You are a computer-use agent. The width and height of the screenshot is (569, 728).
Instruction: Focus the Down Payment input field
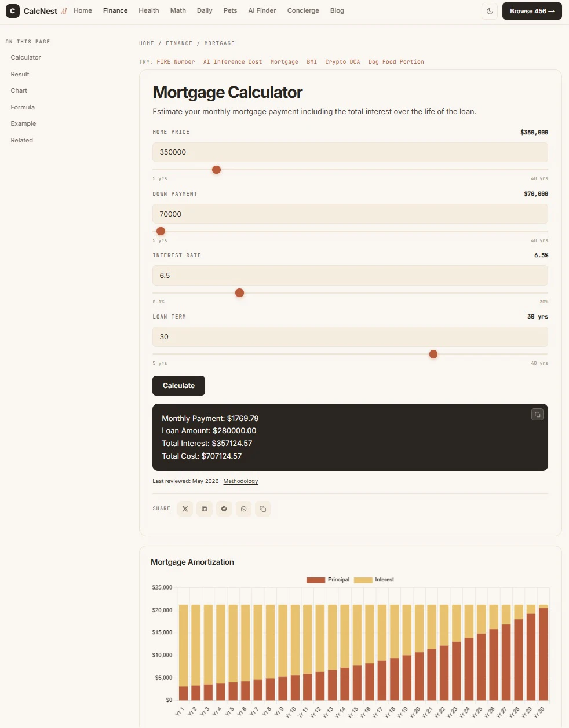(350, 214)
